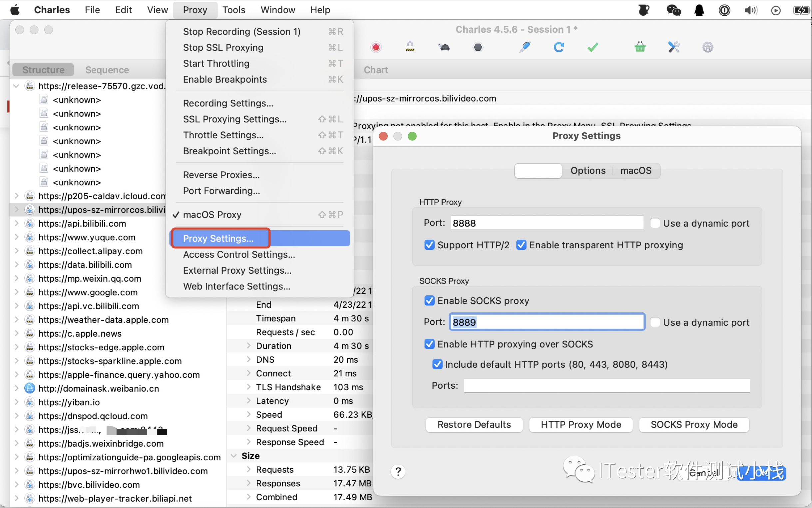Click globe icon for domainask.weibanio.cn

pos(30,388)
